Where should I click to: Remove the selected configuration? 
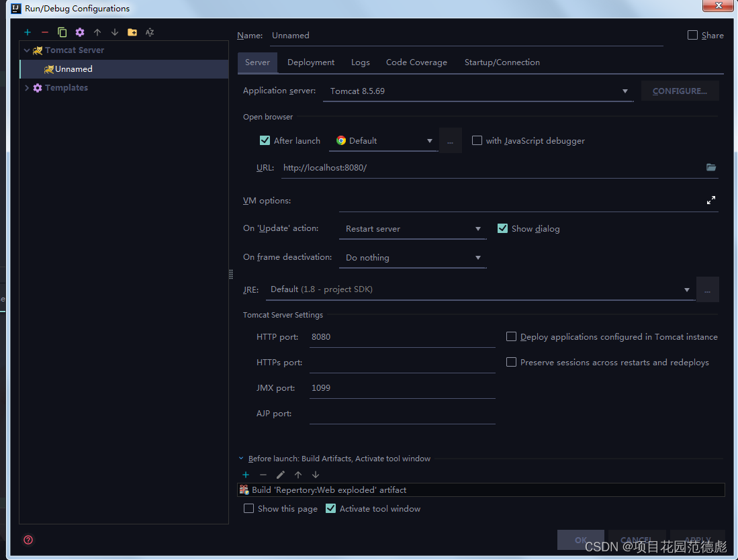(x=45, y=32)
